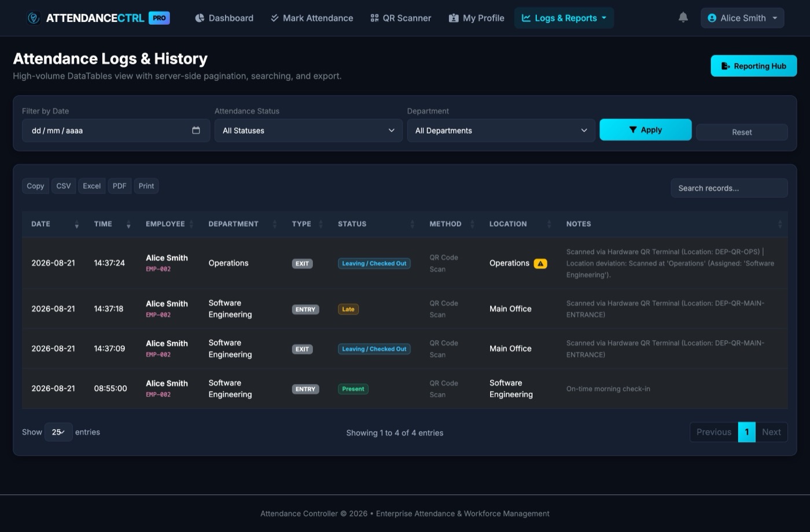810x532 pixels.
Task: Reset all filters
Action: [742, 132]
